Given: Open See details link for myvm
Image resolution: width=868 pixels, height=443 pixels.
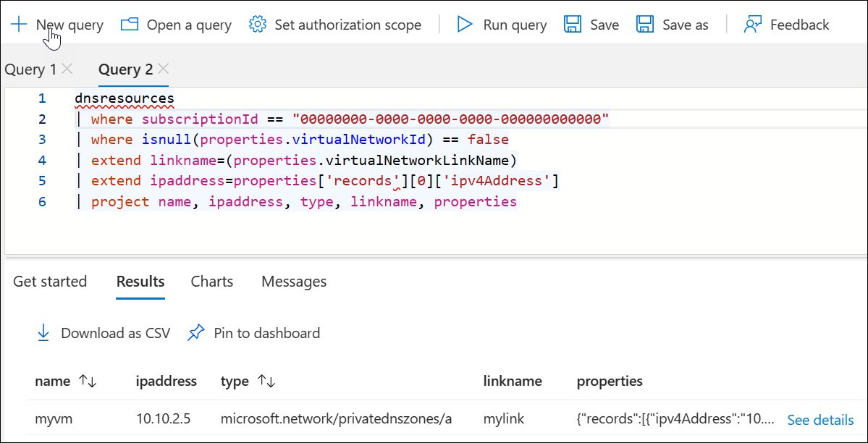Looking at the screenshot, I should pos(820,420).
